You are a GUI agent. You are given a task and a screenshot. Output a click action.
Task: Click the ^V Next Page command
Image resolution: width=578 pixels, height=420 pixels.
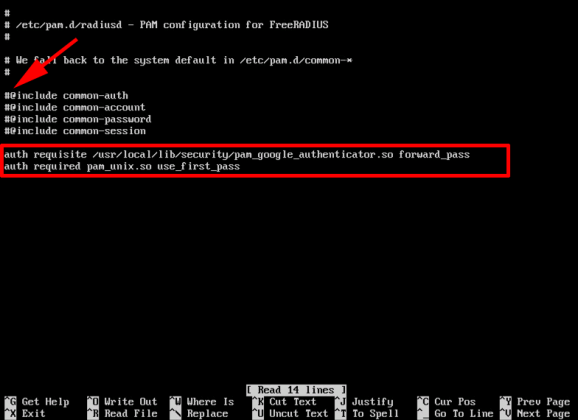(x=535, y=413)
